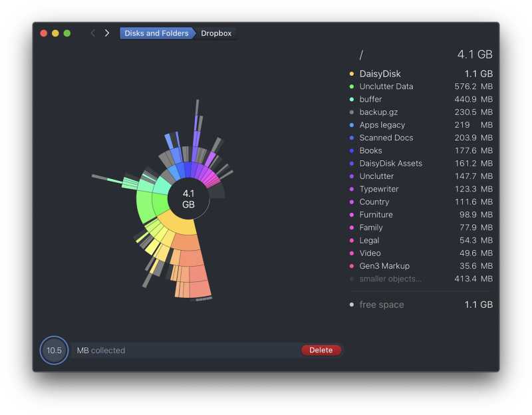532x415 pixels.
Task: Click the purple dot beside Typewriter
Action: pyautogui.click(x=351, y=189)
